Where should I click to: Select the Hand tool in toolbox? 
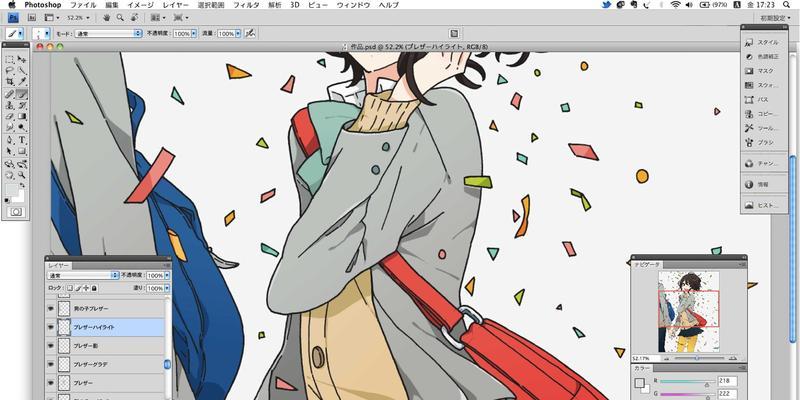tap(9, 174)
